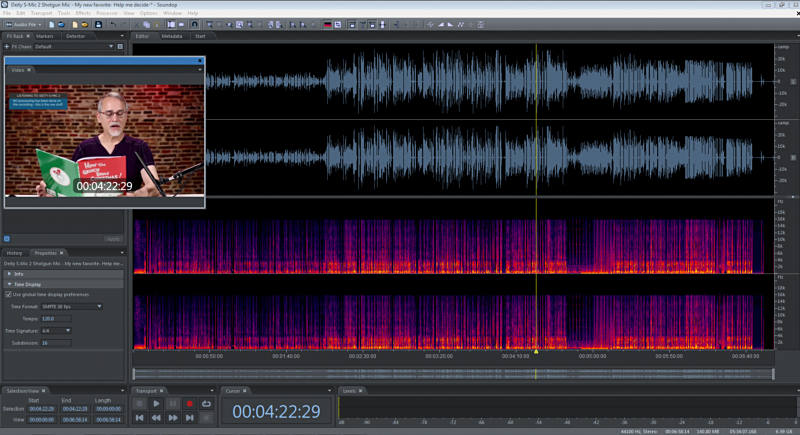Image resolution: width=800 pixels, height=435 pixels.
Task: Click the Levels meter bar
Action: tap(566, 408)
